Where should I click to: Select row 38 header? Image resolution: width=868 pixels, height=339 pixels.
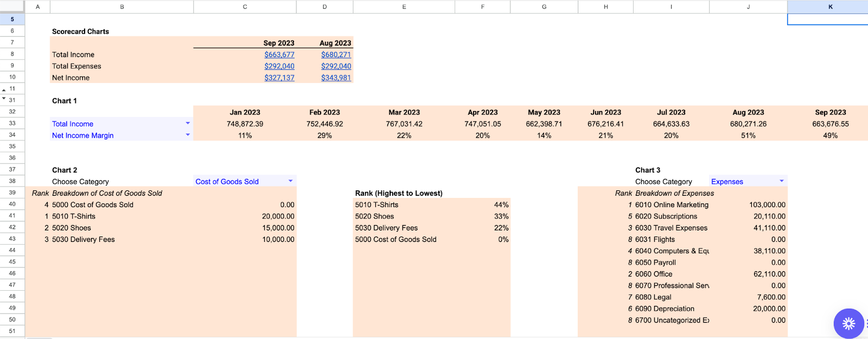pos(12,181)
